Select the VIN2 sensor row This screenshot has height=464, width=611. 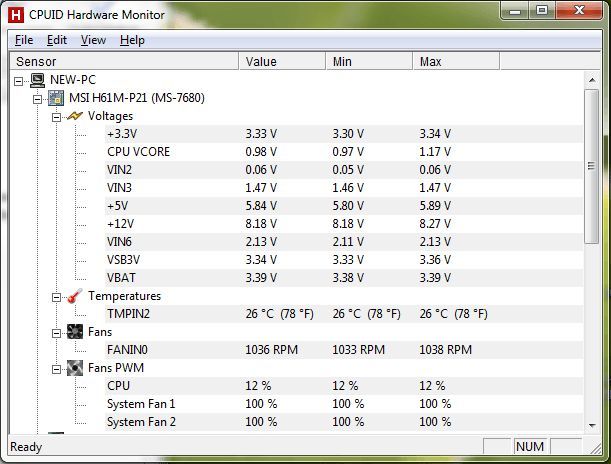[344, 170]
